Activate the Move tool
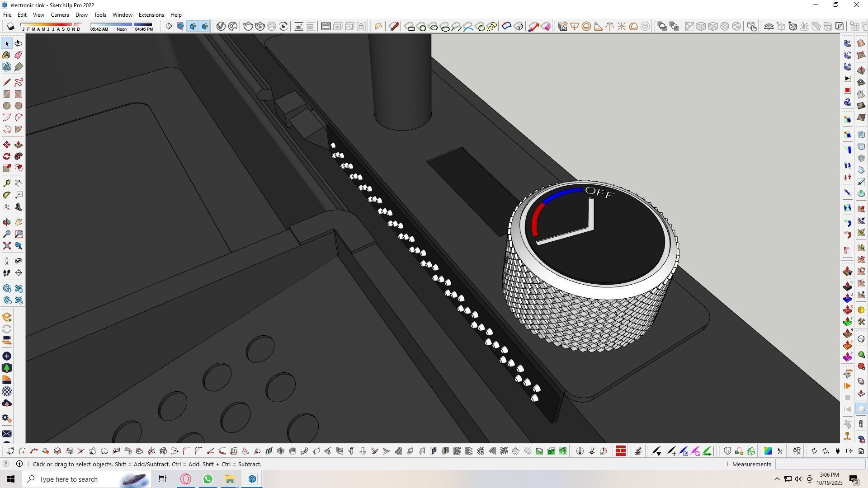This screenshot has height=488, width=868. pyautogui.click(x=7, y=145)
